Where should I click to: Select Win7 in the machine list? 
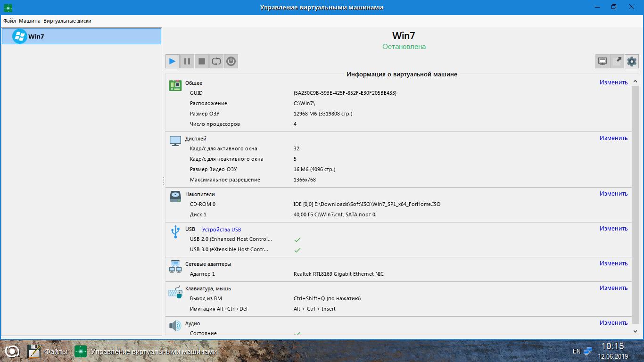pyautogui.click(x=82, y=36)
